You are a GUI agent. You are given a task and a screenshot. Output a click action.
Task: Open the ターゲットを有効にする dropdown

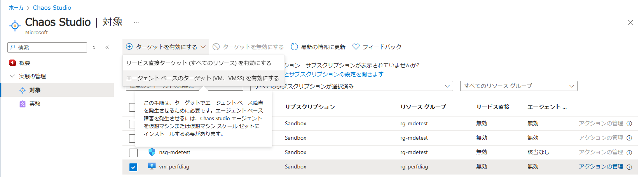166,47
